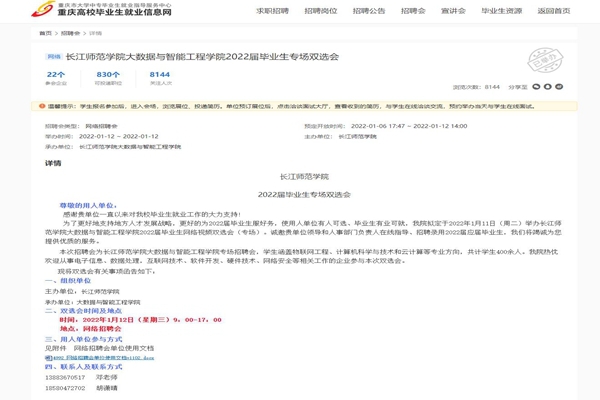Click the first share icon after 分享至

click(536, 87)
